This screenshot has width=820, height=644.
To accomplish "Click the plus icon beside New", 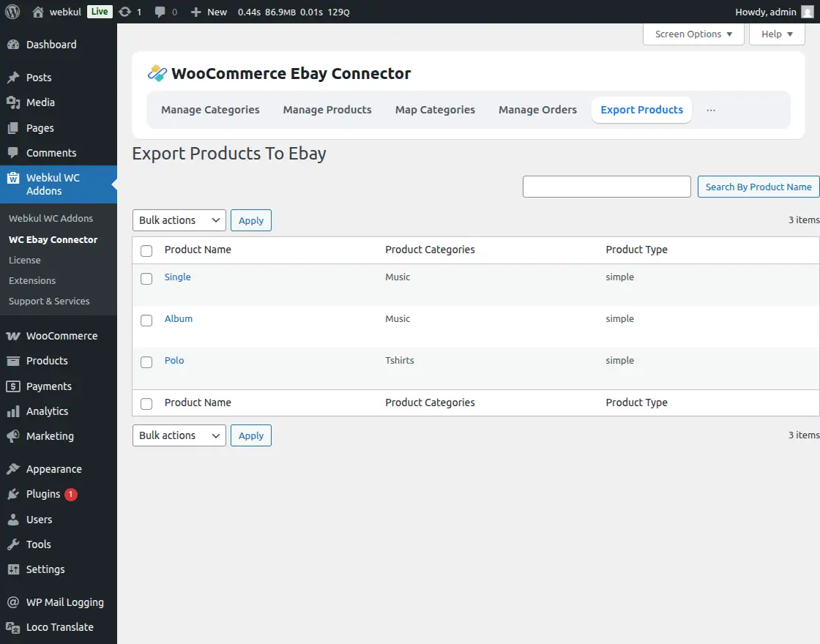I will point(195,12).
